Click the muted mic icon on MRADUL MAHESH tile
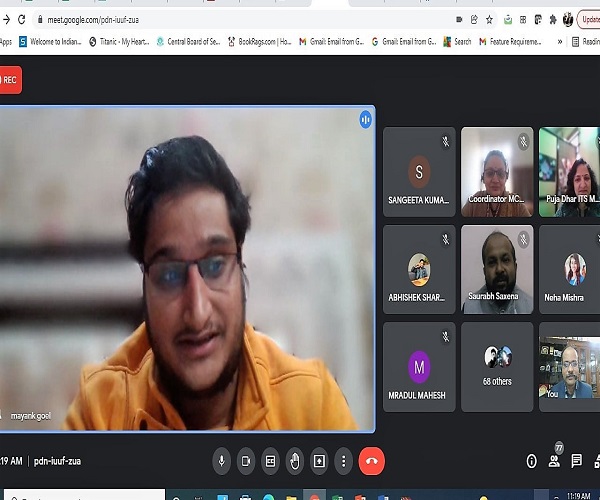Screen dimensions: 600x500 [x=445, y=337]
